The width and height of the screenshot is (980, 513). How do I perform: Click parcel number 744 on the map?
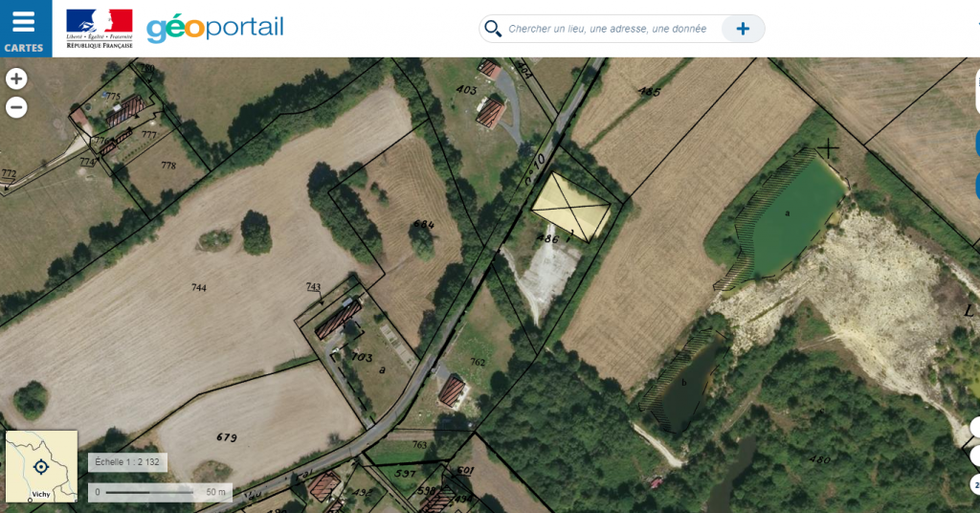(199, 288)
